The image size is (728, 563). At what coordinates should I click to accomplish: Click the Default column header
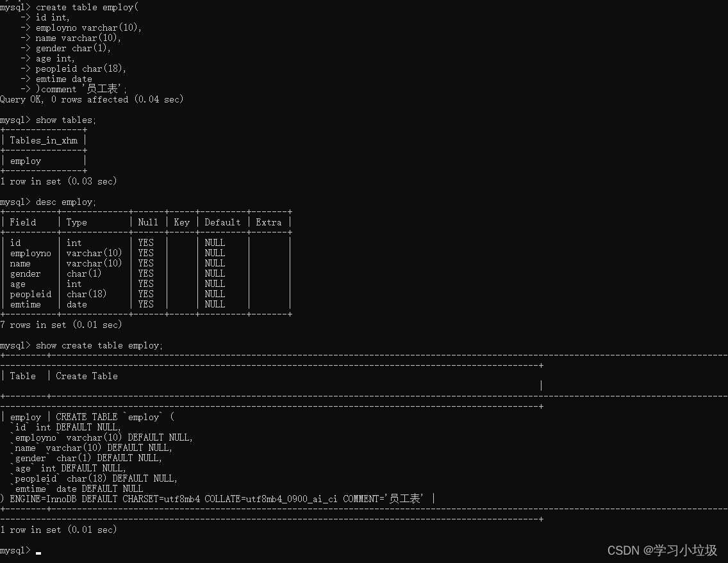(x=222, y=222)
